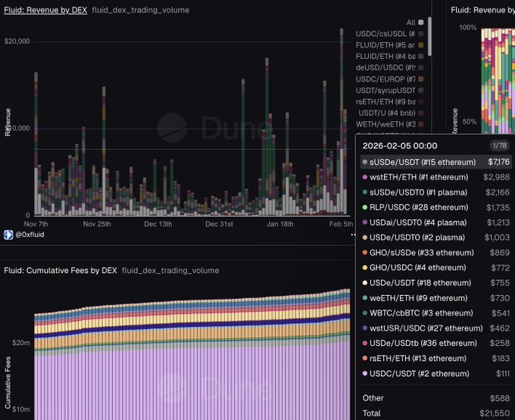Select the GHO/USDC (#4 ethereum) tooltip row
Viewport: 515px width, 420px height.
435,268
